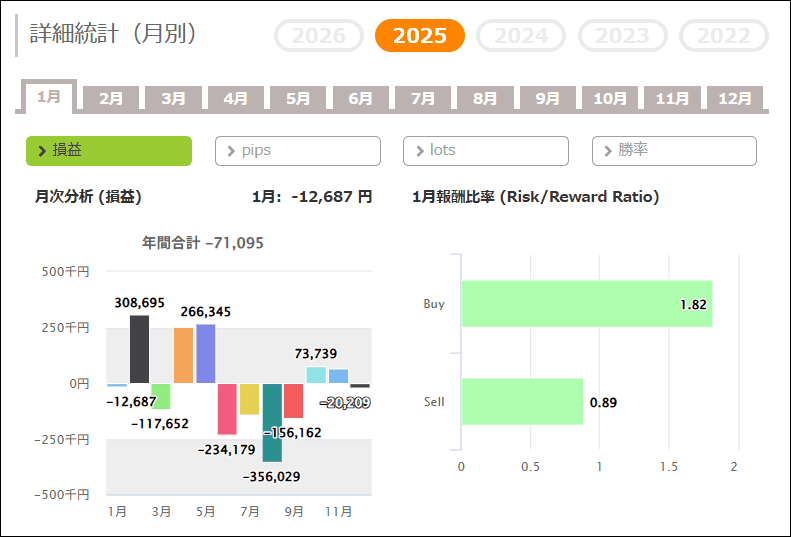791x537 pixels.
Task: Switch to year 2022
Action: tap(723, 36)
